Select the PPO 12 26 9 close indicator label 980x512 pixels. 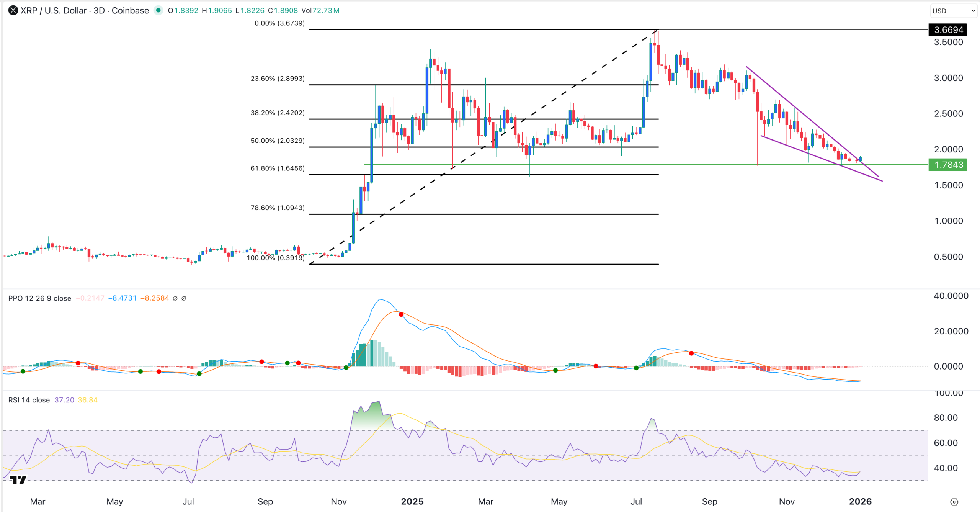click(x=40, y=298)
